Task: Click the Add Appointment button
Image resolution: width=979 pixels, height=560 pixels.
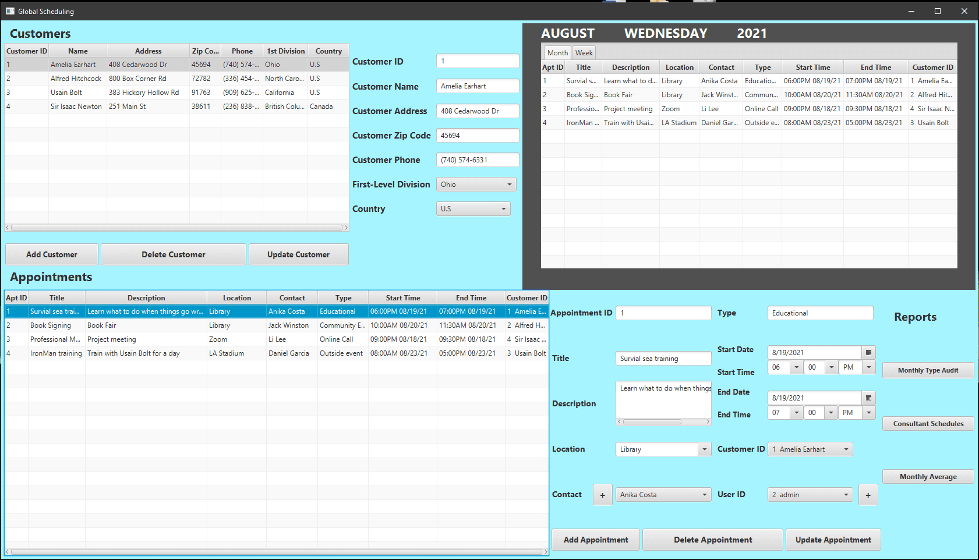Action: click(x=596, y=540)
